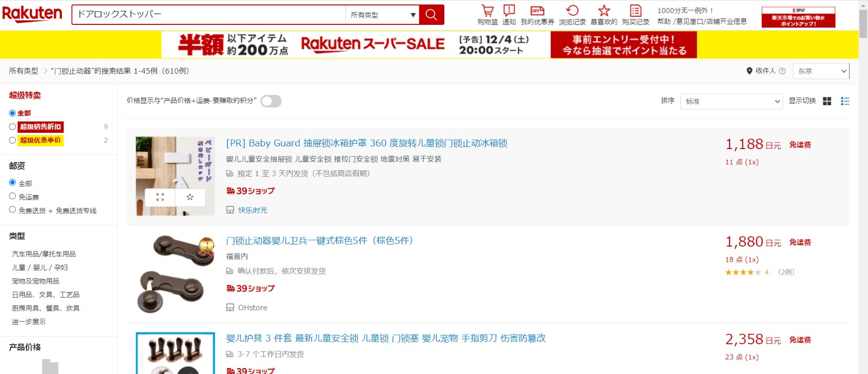Screen dimensions: 868x374
Task: Open the (2例) reviews link
Action: pos(786,272)
